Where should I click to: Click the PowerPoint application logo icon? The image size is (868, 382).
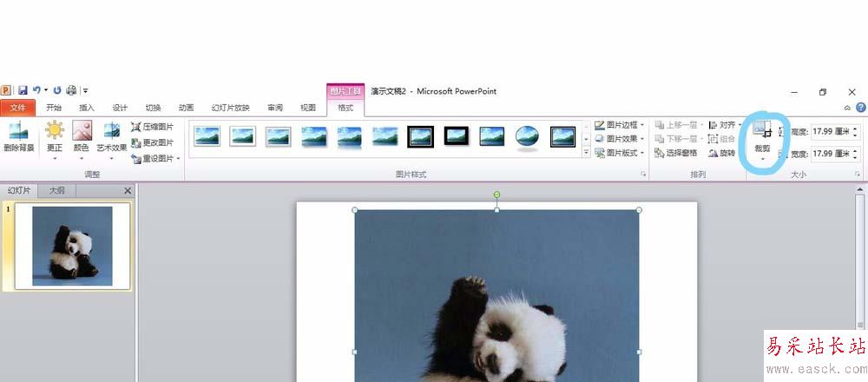click(x=6, y=90)
